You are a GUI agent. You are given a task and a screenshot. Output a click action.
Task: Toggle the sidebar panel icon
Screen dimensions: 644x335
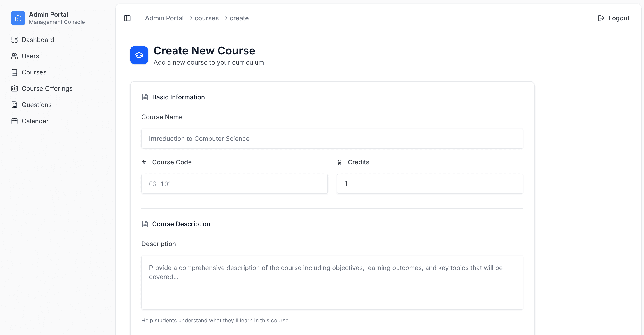(x=127, y=18)
